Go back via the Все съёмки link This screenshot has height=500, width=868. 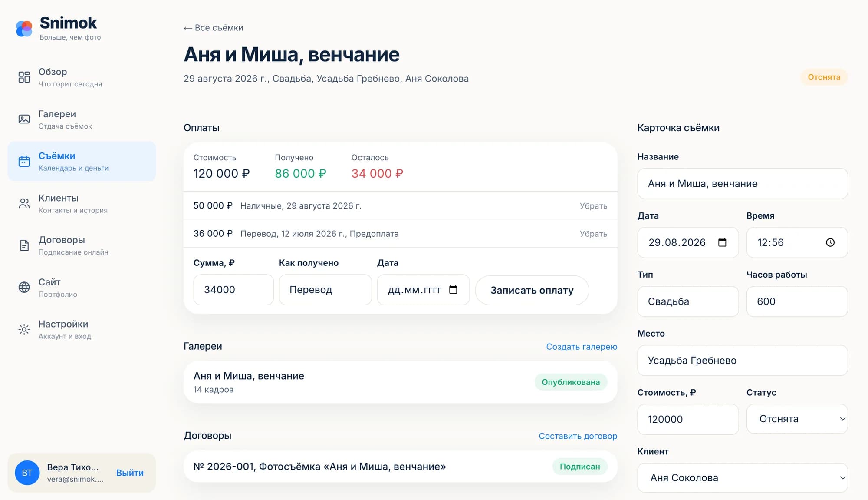pos(213,28)
